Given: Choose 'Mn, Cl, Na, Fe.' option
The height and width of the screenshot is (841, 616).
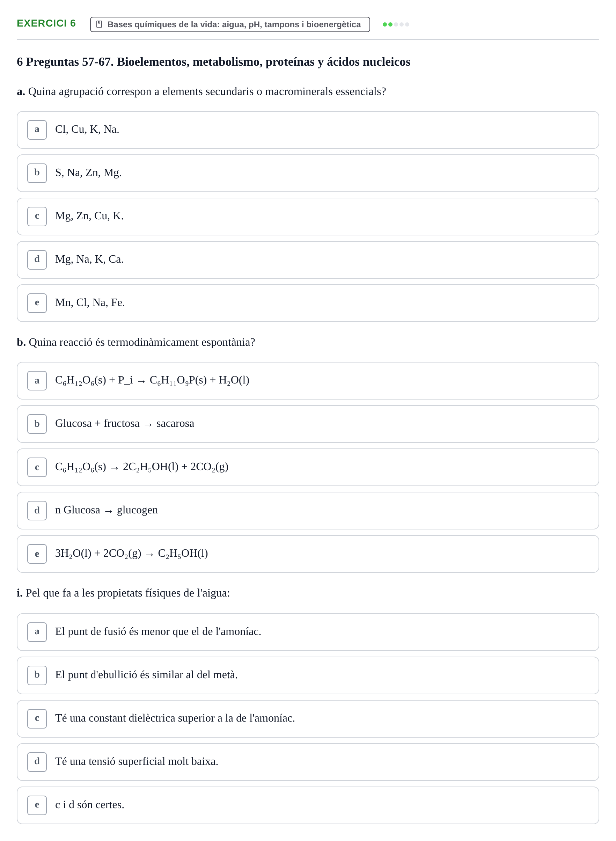Looking at the screenshot, I should pos(308,303).
